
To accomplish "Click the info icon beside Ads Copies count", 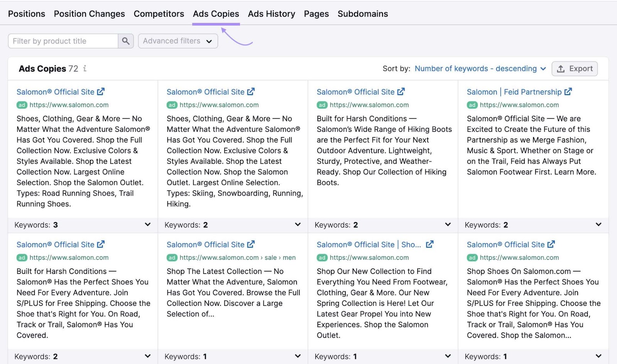I will (x=85, y=69).
